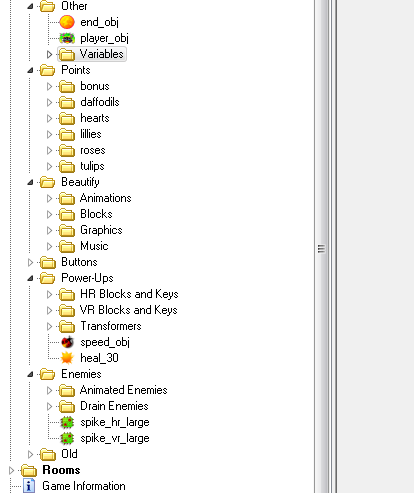414x493 pixels.
Task: Select the speed_obj label
Action: [105, 342]
